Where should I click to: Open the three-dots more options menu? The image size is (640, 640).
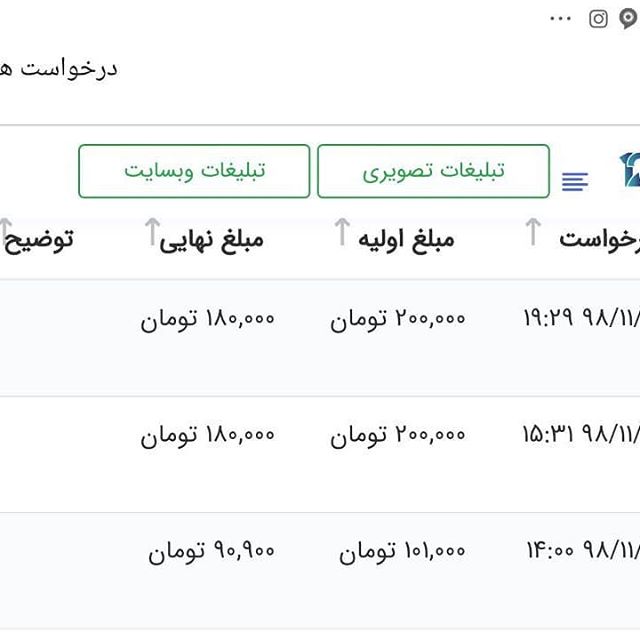(x=560, y=18)
